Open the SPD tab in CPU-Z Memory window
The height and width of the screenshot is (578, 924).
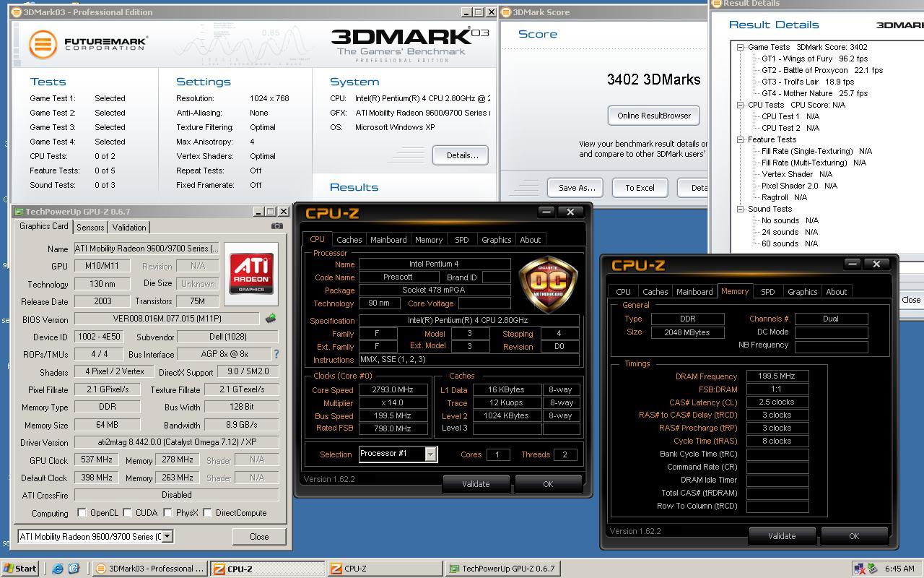click(767, 292)
